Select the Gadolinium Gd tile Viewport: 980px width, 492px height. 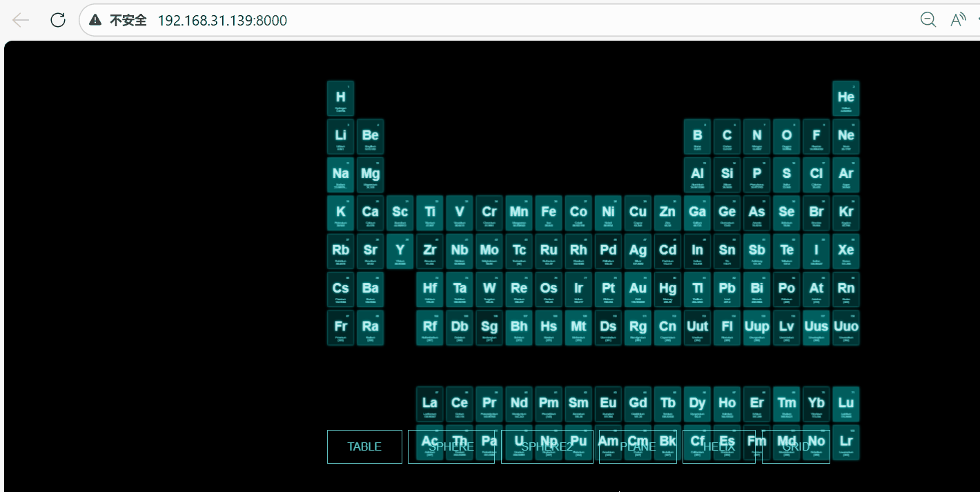click(x=638, y=404)
